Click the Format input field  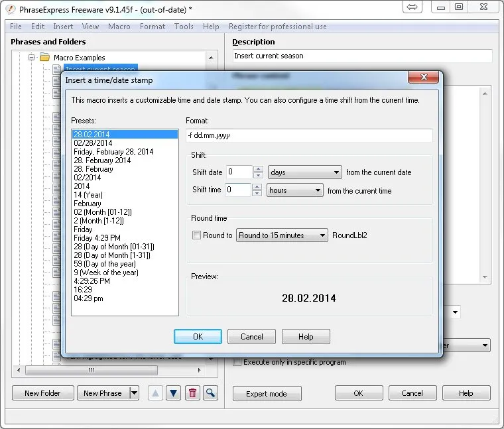point(309,135)
